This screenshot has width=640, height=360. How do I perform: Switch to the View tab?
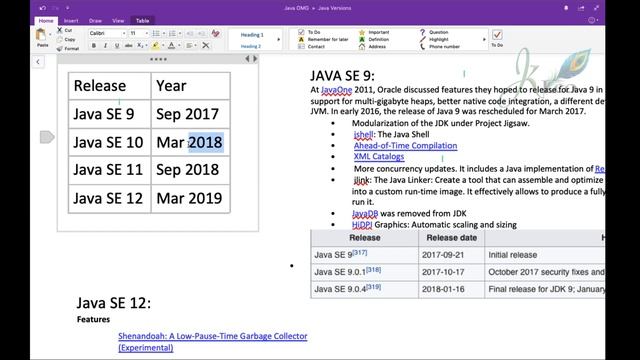[x=118, y=21]
